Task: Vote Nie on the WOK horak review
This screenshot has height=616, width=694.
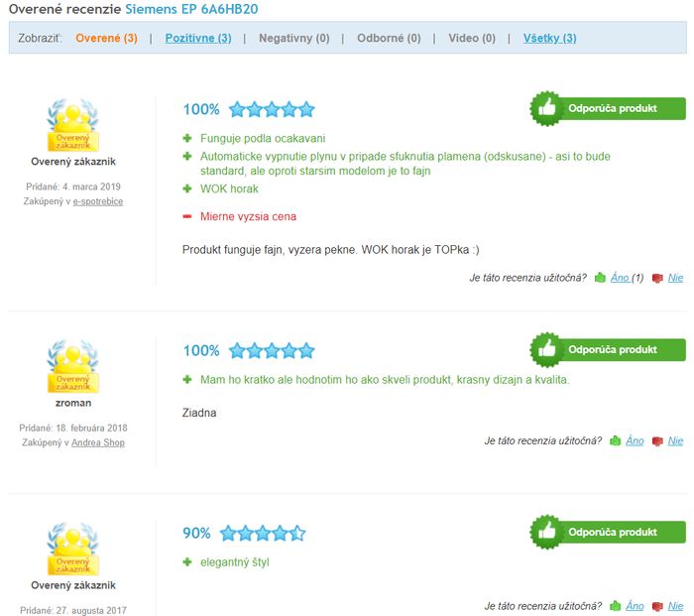Action: [675, 278]
